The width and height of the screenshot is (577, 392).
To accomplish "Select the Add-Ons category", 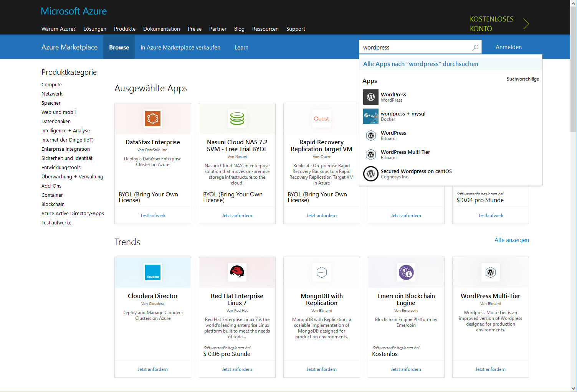I will [51, 186].
